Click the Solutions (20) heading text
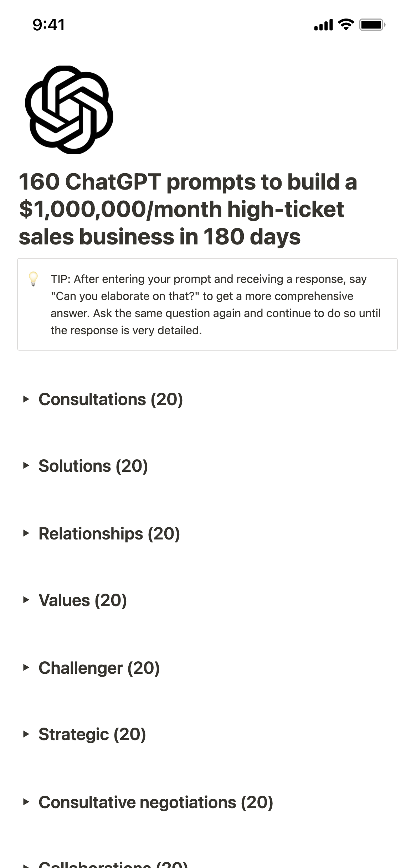 coord(93,466)
